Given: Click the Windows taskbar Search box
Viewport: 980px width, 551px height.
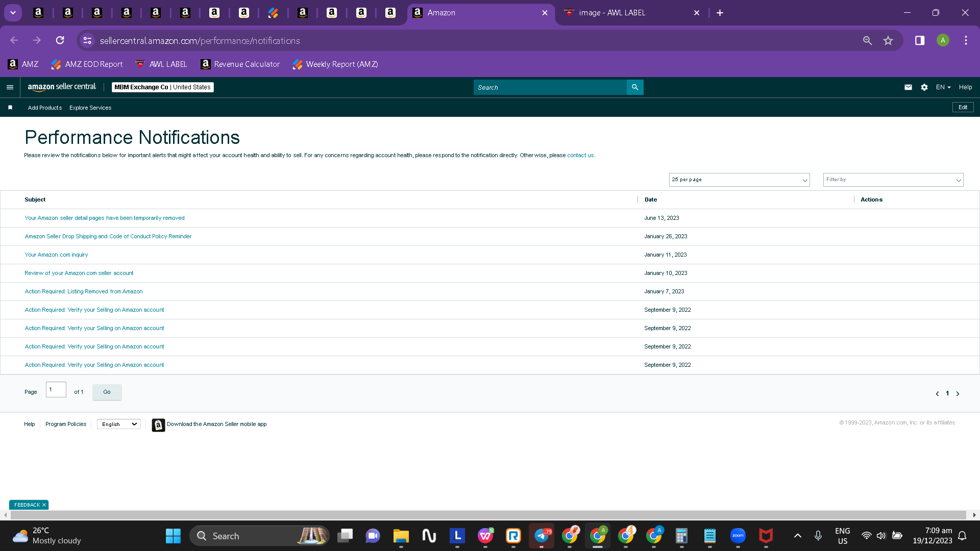Looking at the screenshot, I should click(259, 536).
